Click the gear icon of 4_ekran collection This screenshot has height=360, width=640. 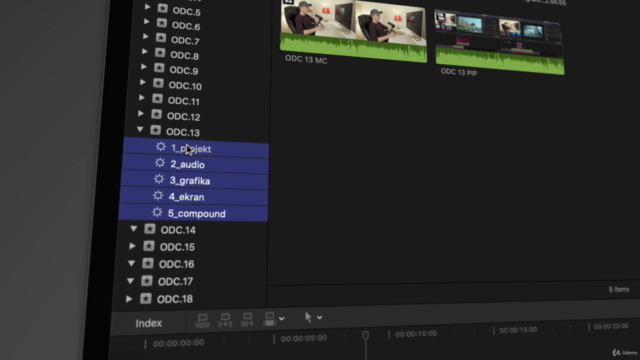(x=158, y=196)
